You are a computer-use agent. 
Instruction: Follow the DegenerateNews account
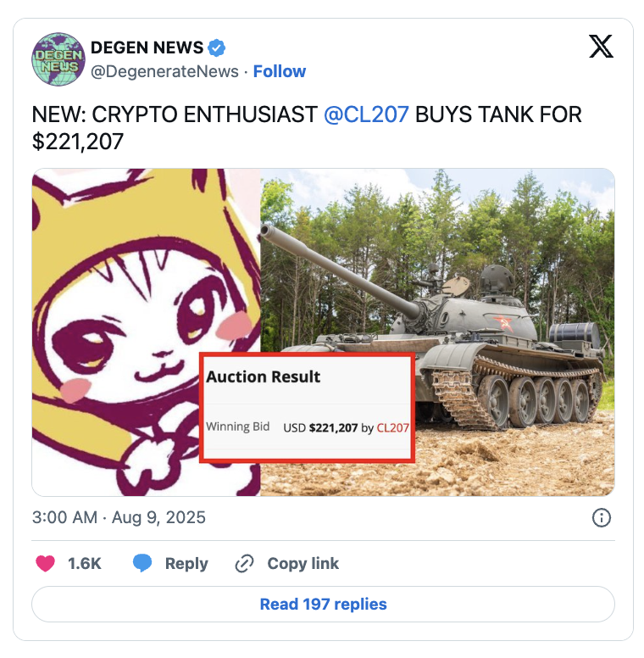tap(280, 71)
